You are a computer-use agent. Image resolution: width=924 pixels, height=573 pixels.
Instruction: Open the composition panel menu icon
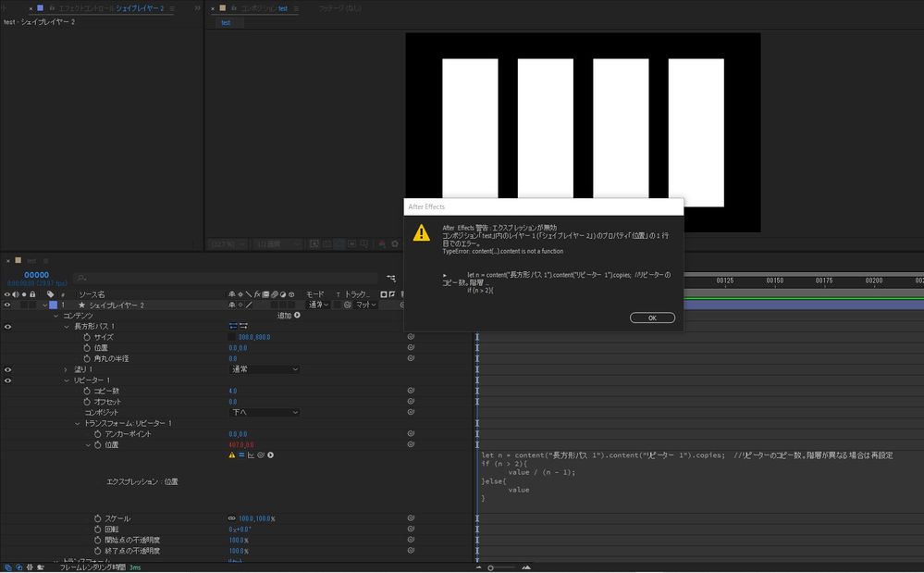(296, 8)
